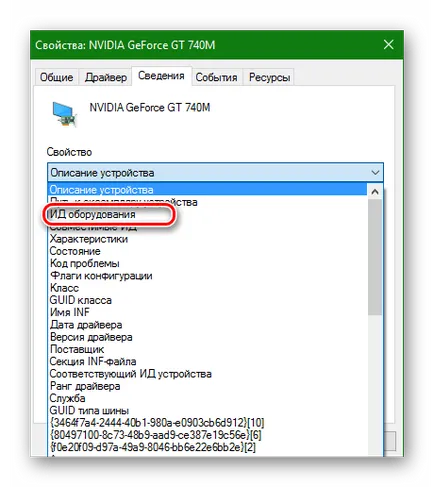Select Характеристики property

pyautogui.click(x=208, y=239)
